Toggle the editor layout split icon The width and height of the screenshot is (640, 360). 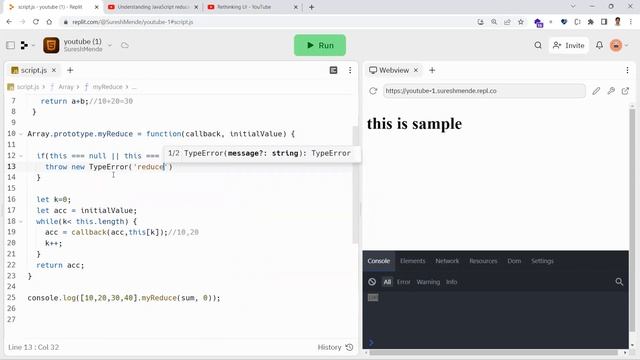pos(333,70)
